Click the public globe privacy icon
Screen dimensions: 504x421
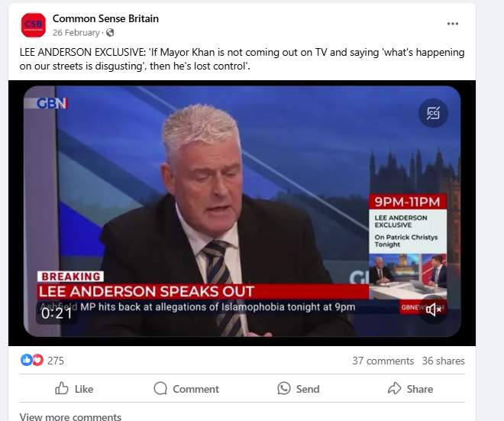[x=110, y=33]
